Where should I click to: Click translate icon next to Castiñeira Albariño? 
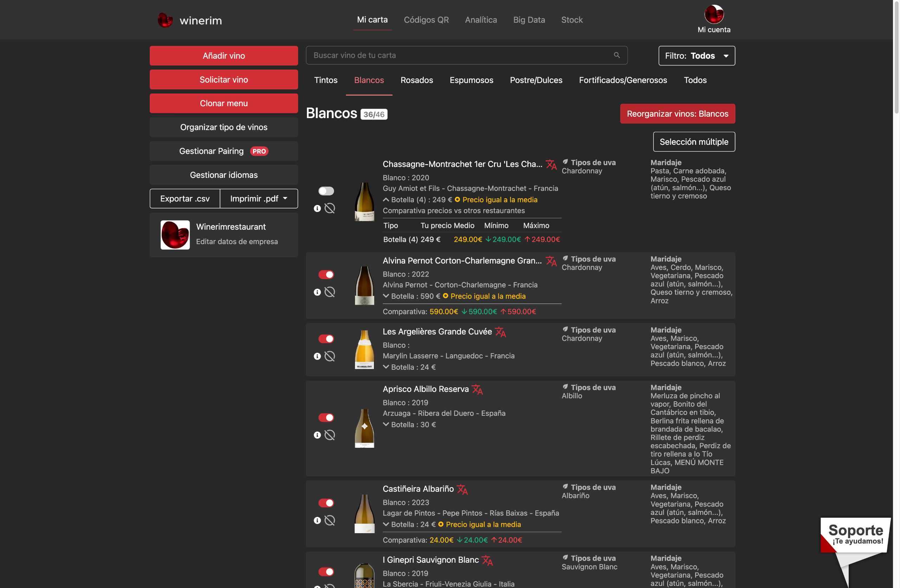click(462, 489)
